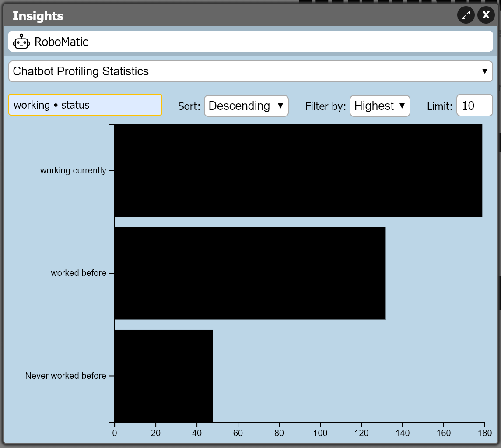This screenshot has height=448, width=501.
Task: Click the 'worked before' axis label
Action: tap(79, 273)
